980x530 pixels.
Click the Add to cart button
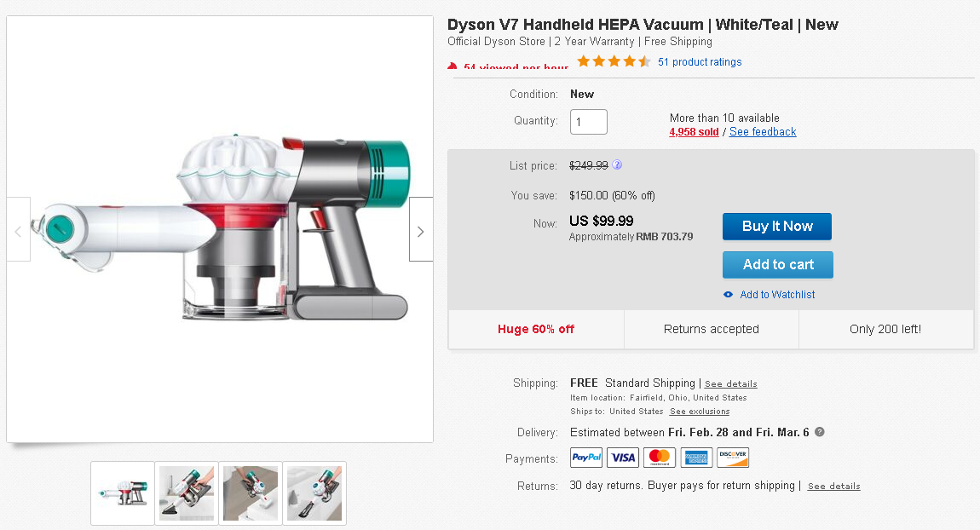tap(777, 265)
